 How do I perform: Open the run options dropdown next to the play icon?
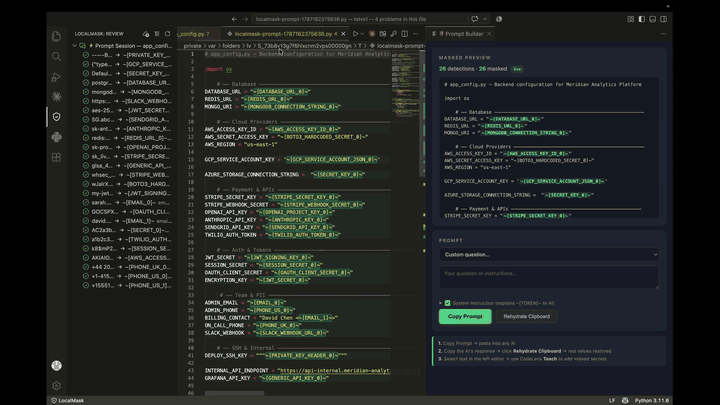coord(362,34)
